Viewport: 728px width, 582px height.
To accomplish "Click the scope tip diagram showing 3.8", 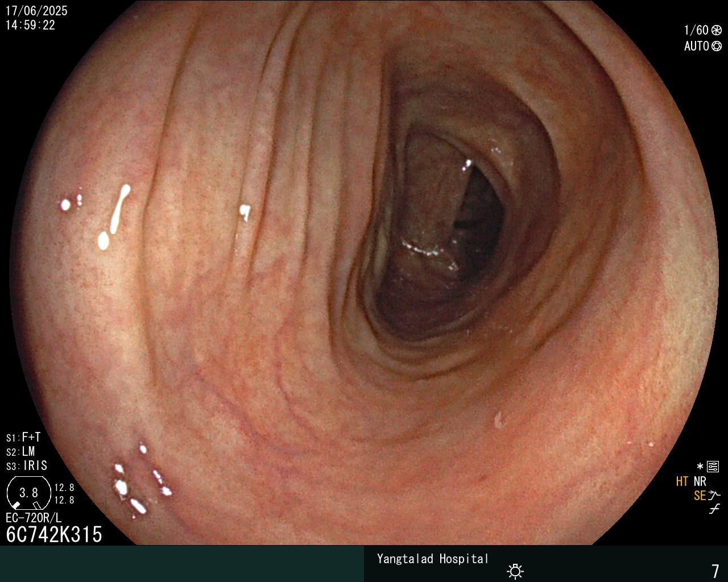I will click(29, 493).
